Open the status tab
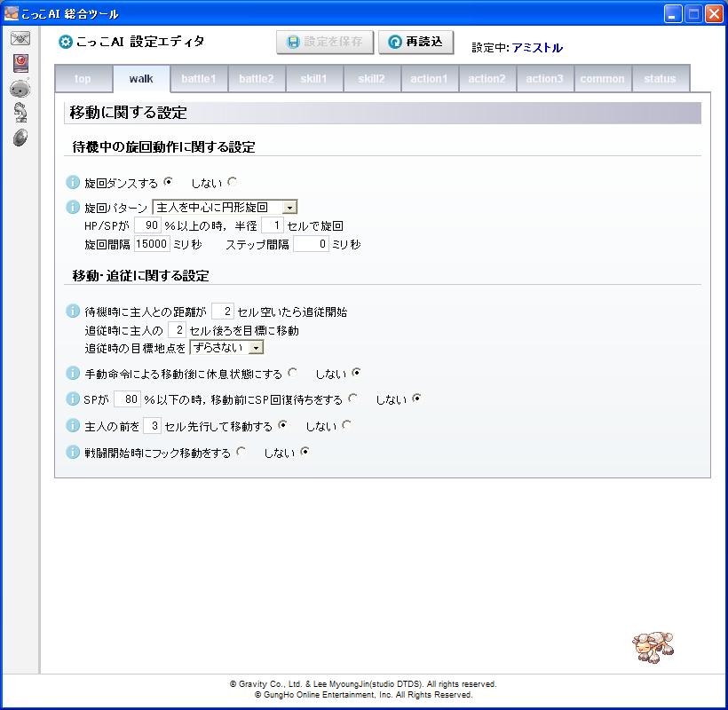Viewport: 728px width, 710px height. 660,79
